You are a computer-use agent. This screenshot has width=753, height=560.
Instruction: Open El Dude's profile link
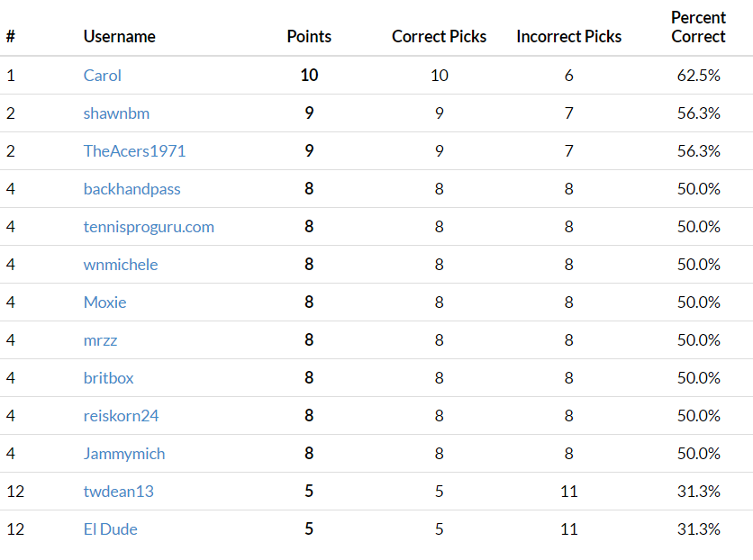pyautogui.click(x=111, y=529)
